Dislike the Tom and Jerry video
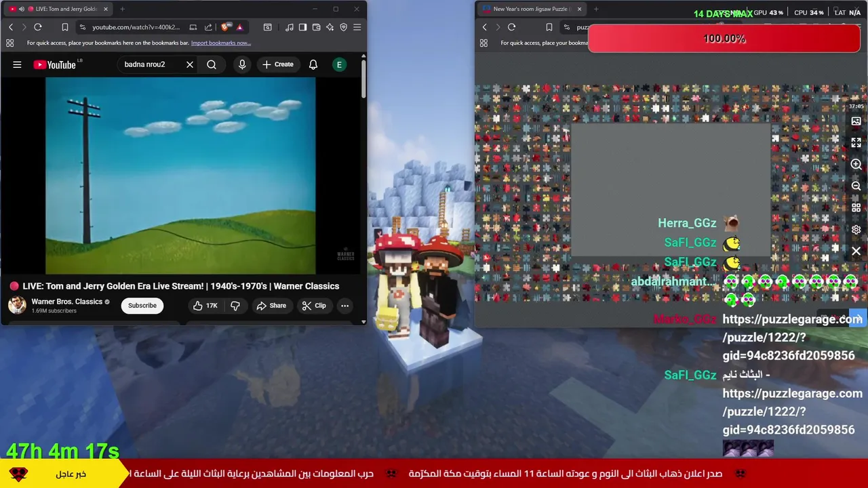The image size is (868, 488). click(235, 306)
